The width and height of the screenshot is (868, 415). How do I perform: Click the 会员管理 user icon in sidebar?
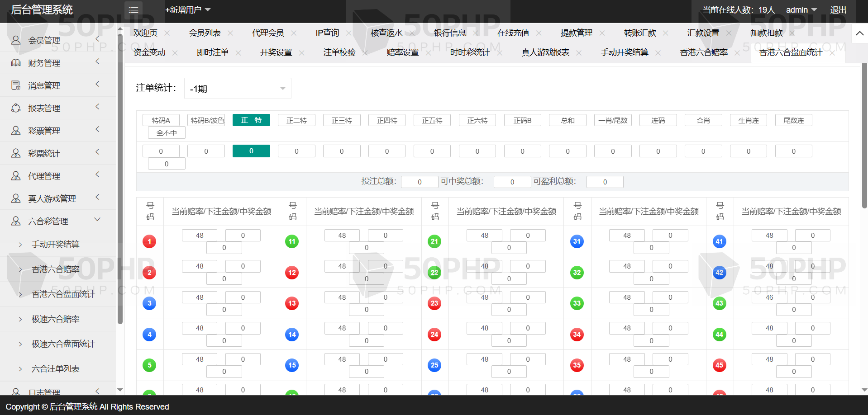[x=16, y=40]
